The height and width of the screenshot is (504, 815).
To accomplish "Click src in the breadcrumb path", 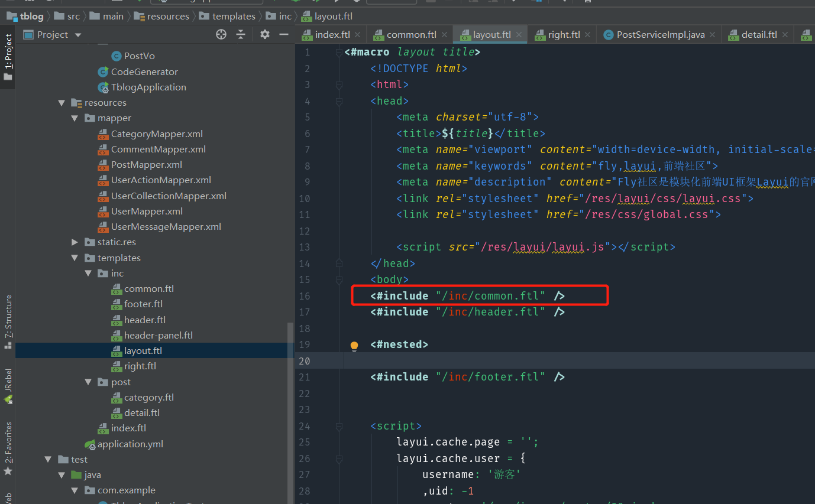I will coord(73,16).
